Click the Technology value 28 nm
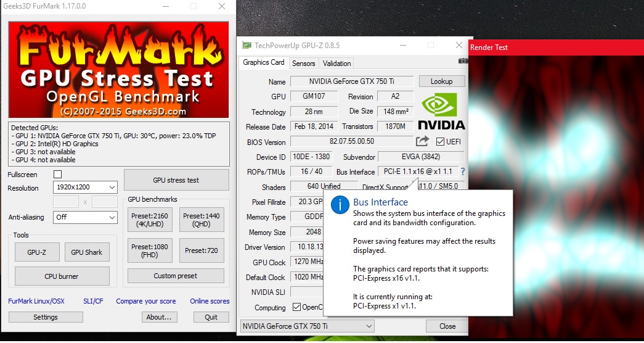This screenshot has width=644, height=343. (x=314, y=112)
